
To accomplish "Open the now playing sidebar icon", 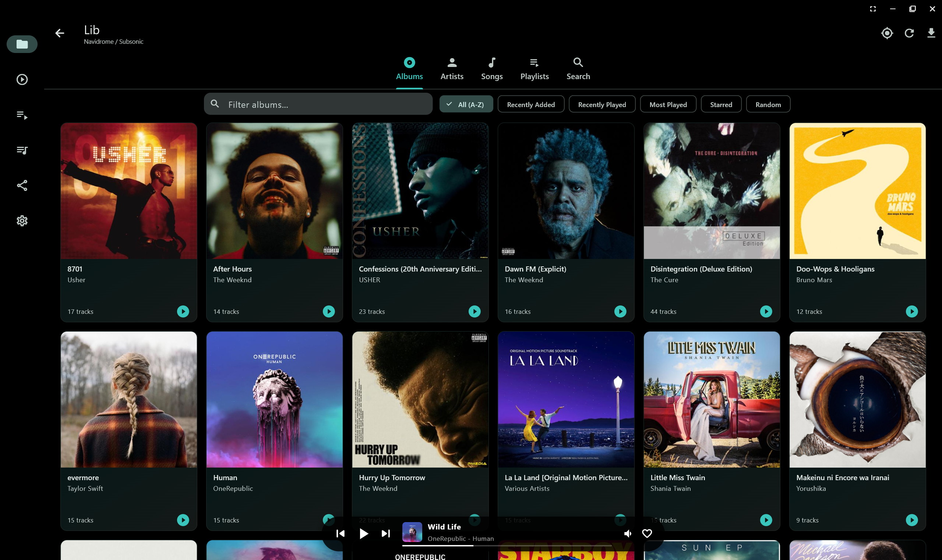I will click(x=22, y=79).
